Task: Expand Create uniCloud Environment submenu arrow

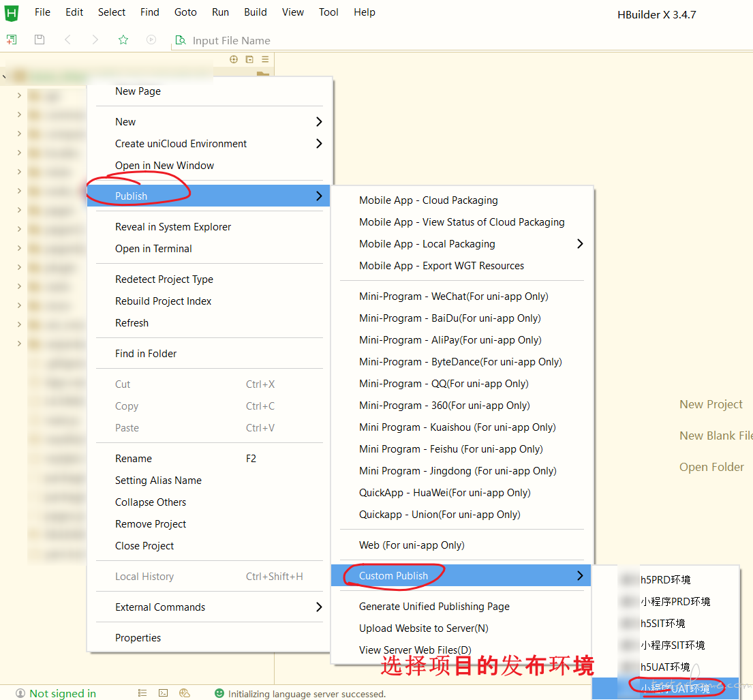Action: pos(319,143)
